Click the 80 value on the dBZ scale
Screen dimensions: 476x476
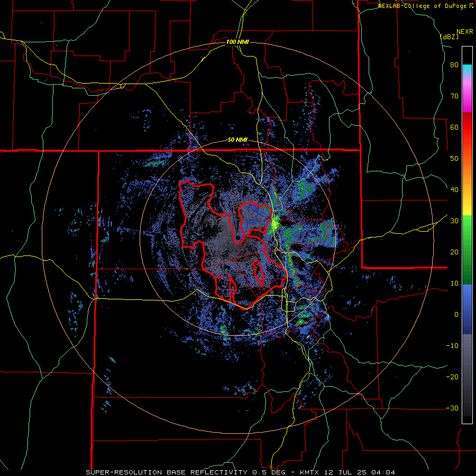454,65
